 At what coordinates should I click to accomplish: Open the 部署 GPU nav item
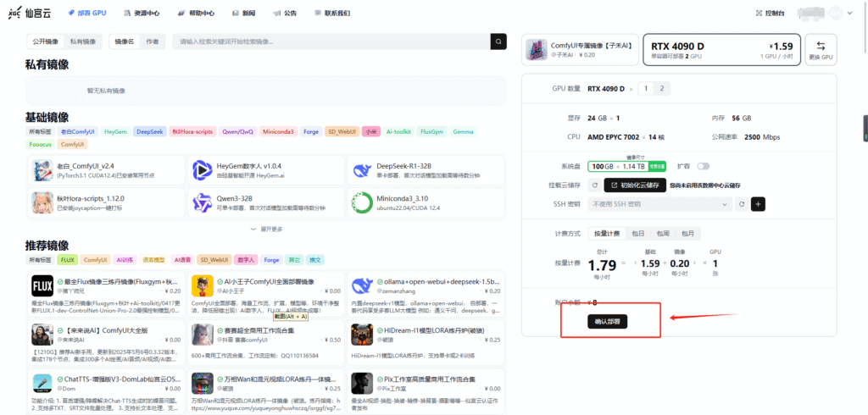click(x=87, y=13)
